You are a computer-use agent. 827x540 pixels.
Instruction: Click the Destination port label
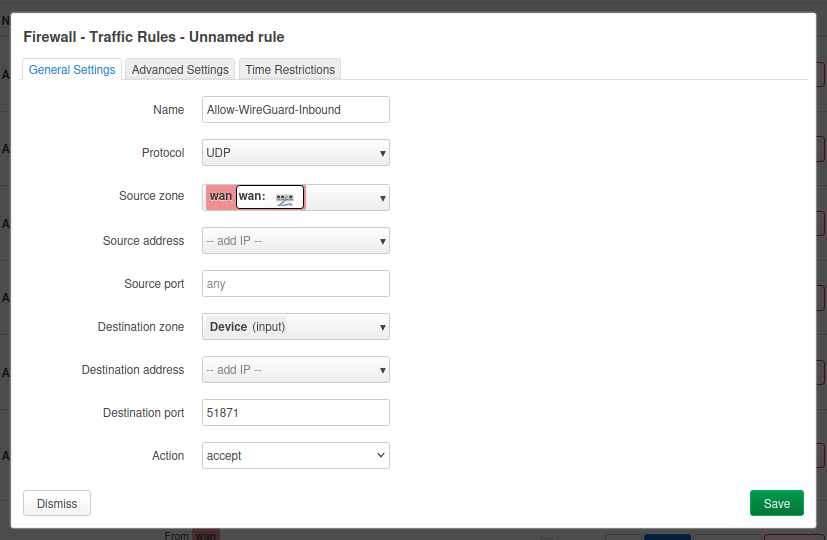tap(143, 412)
